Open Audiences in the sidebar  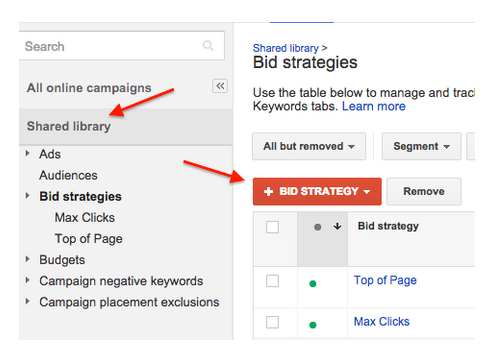[68, 175]
